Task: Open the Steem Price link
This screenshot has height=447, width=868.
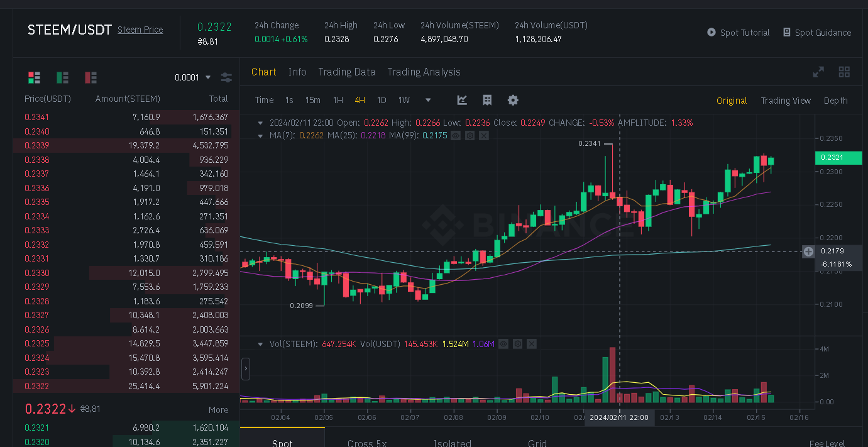Action: (x=140, y=30)
